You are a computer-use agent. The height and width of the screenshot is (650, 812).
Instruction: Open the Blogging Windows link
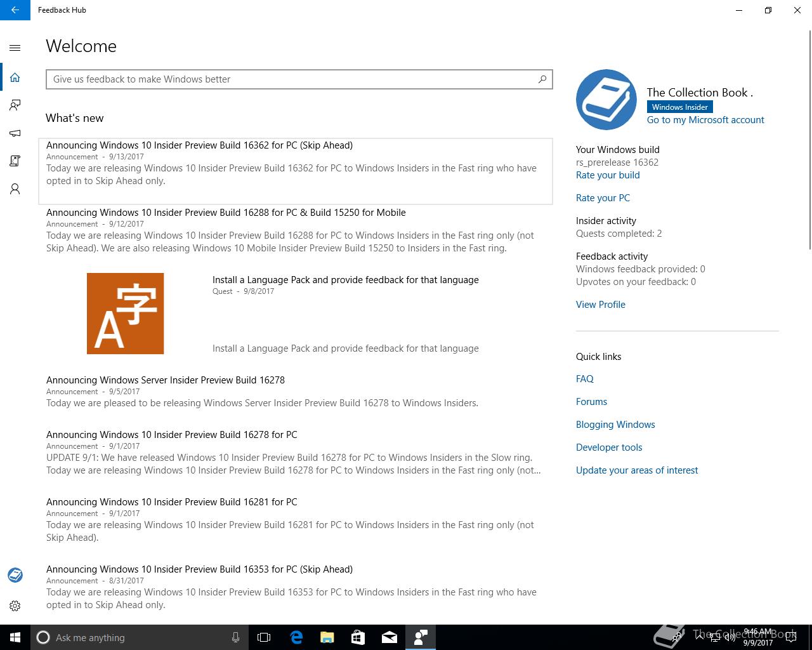(615, 425)
